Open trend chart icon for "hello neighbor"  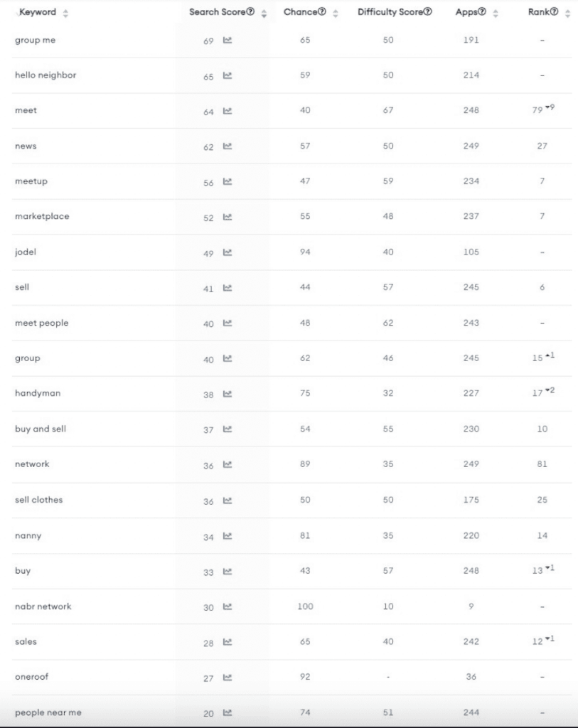(228, 75)
